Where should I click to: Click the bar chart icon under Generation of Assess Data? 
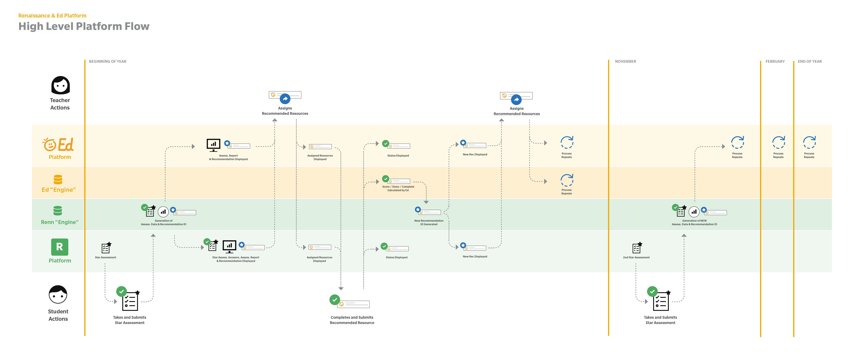163,212
